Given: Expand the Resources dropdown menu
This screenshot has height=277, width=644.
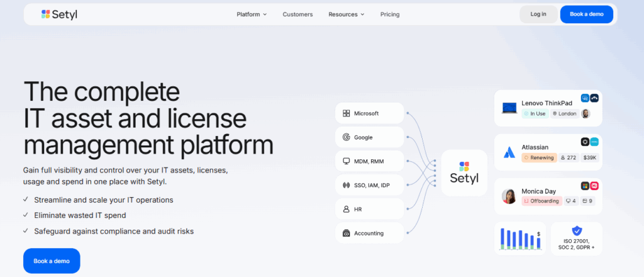Looking at the screenshot, I should click(x=346, y=14).
